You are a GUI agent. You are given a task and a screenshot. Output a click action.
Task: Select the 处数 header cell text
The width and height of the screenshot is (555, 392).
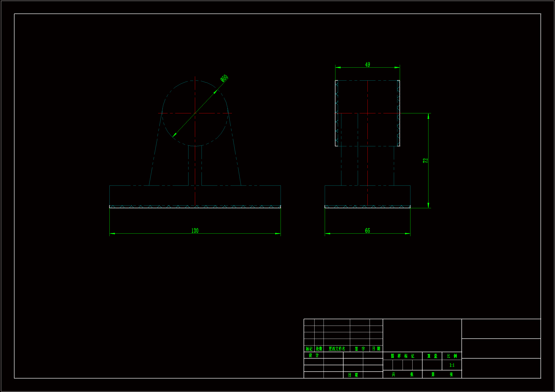pyautogui.click(x=319, y=349)
